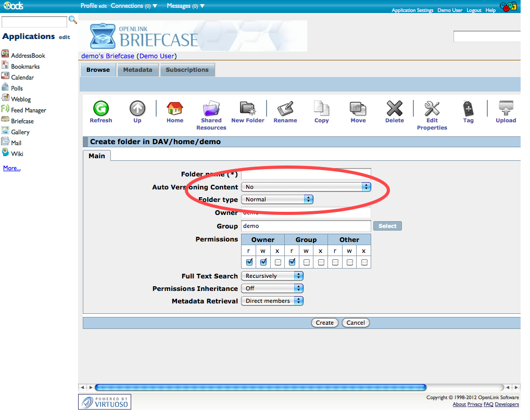This screenshot has height=420, width=530.
Task: Switch to the Metadata tab
Action: [x=137, y=70]
